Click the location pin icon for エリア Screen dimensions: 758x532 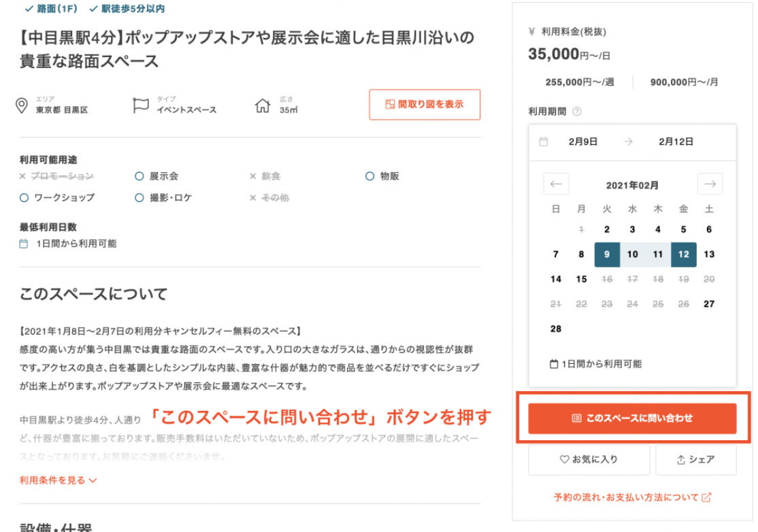[22, 105]
